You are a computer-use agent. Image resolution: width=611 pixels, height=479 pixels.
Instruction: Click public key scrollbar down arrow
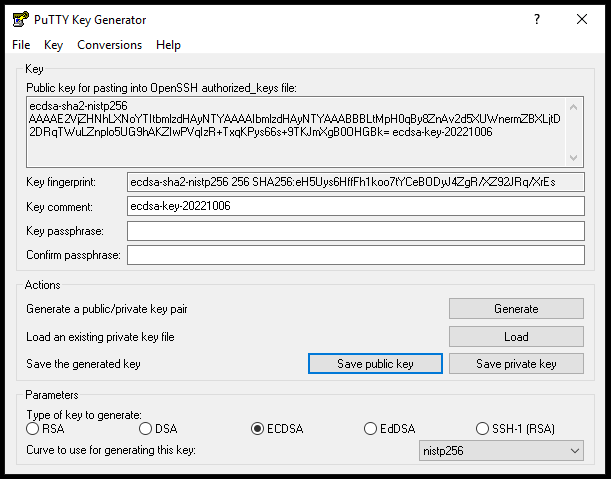[x=573, y=157]
